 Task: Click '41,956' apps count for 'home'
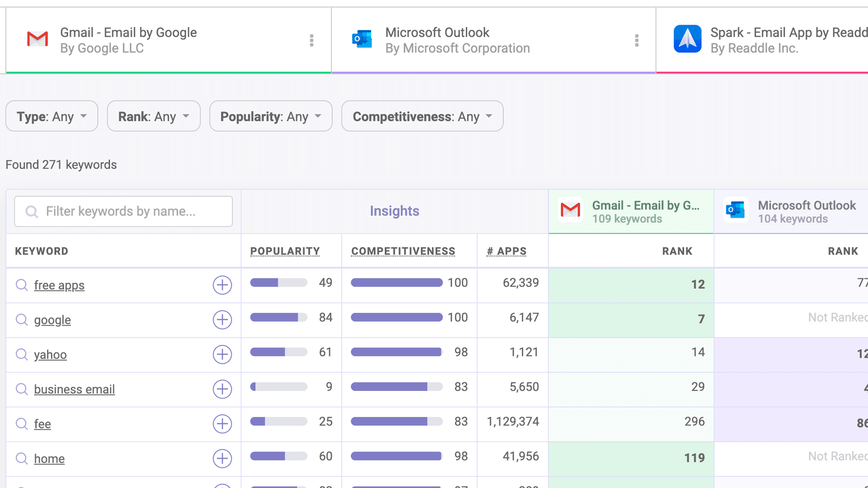(x=521, y=456)
